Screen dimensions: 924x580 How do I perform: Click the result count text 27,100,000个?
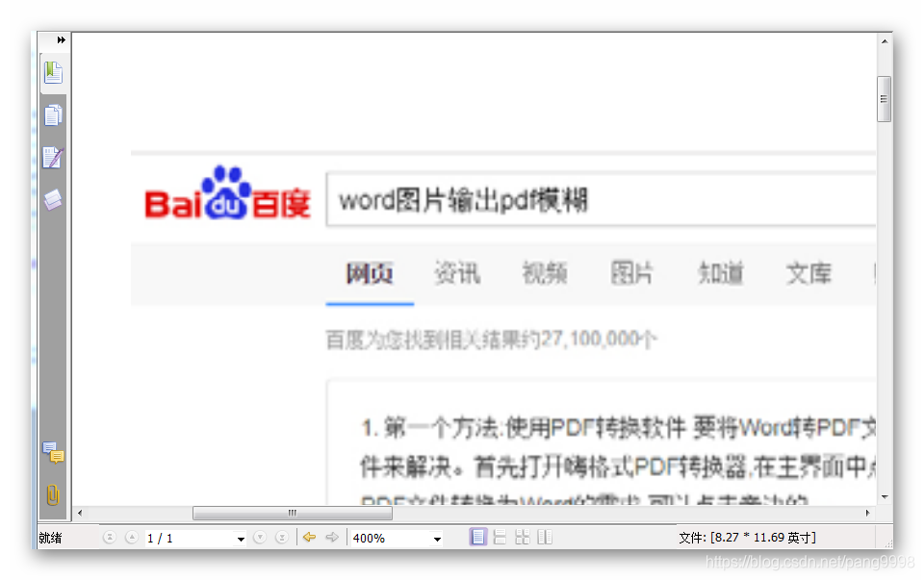click(x=599, y=340)
